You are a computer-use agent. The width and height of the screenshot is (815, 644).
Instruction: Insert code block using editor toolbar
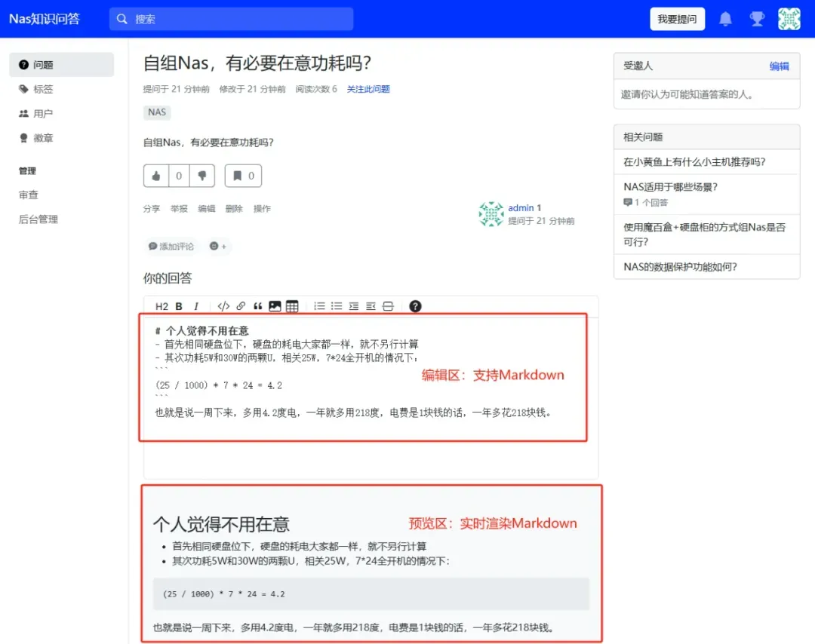223,306
